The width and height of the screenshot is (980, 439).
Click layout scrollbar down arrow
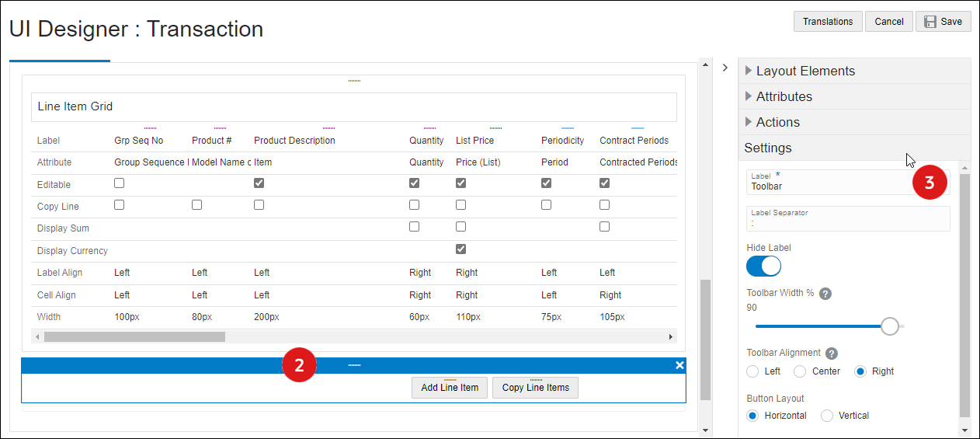tap(705, 430)
